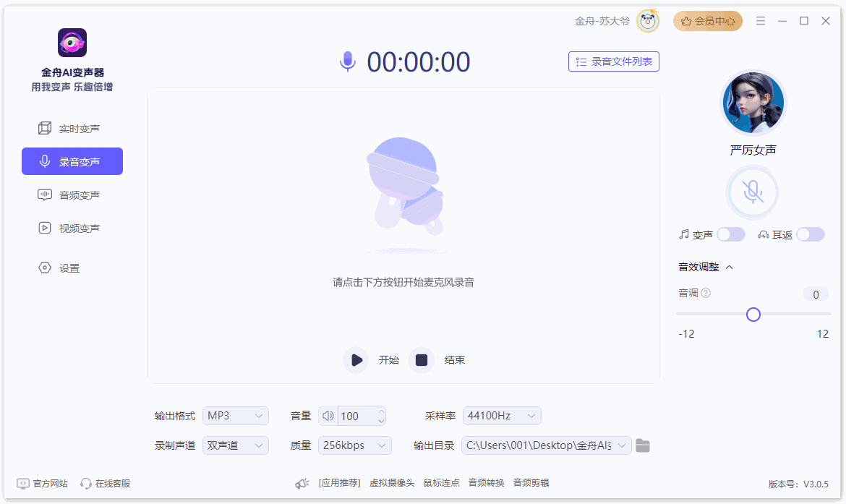Click the pitch slider handle
Image resolution: width=846 pixels, height=504 pixels.
point(753,315)
